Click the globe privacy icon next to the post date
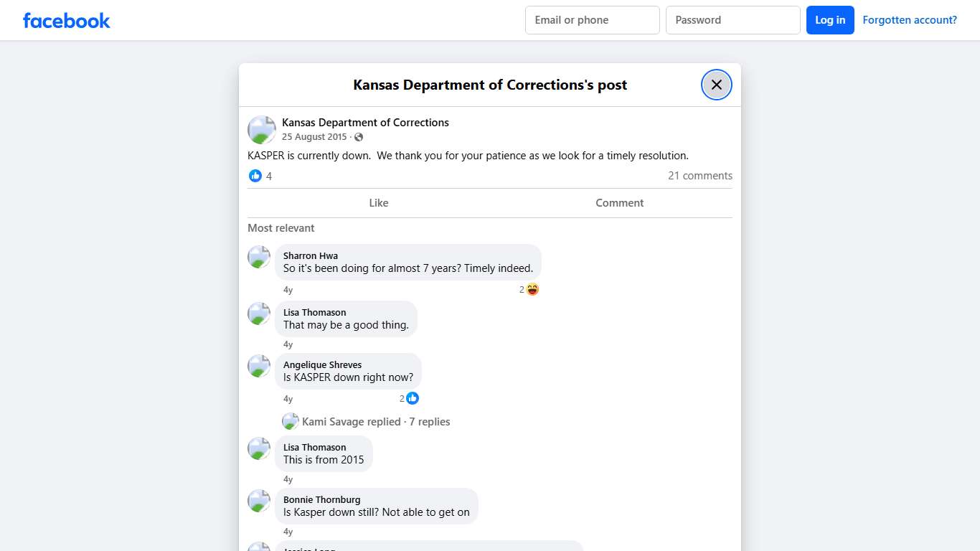 (358, 136)
